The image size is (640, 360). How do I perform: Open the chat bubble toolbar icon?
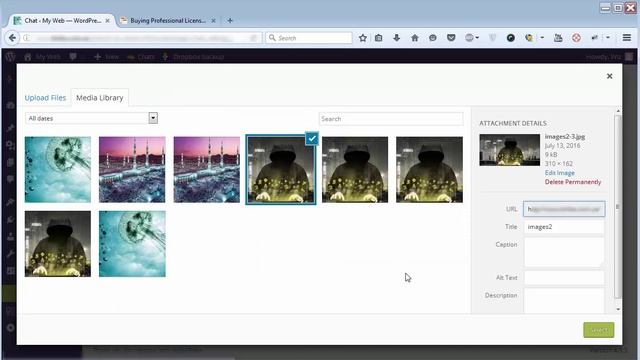433,38
